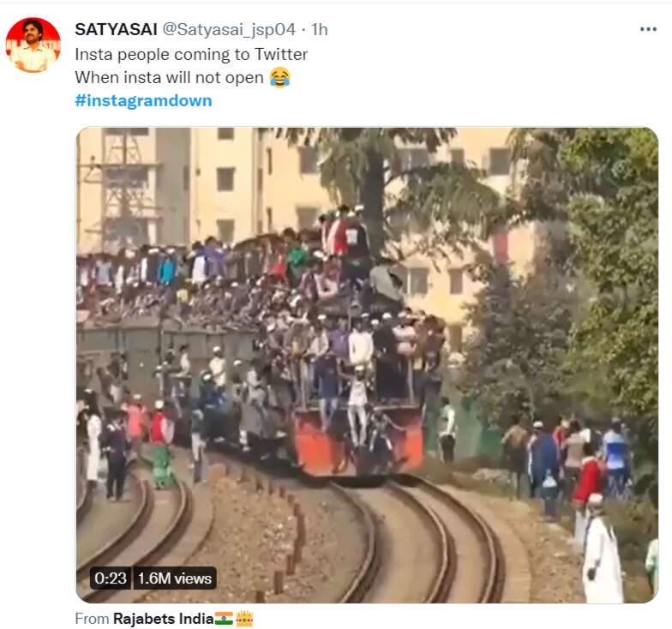Image resolution: width=672 pixels, height=629 pixels.
Task: Open the tweet via the 1h timestamp
Action: pyautogui.click(x=320, y=29)
